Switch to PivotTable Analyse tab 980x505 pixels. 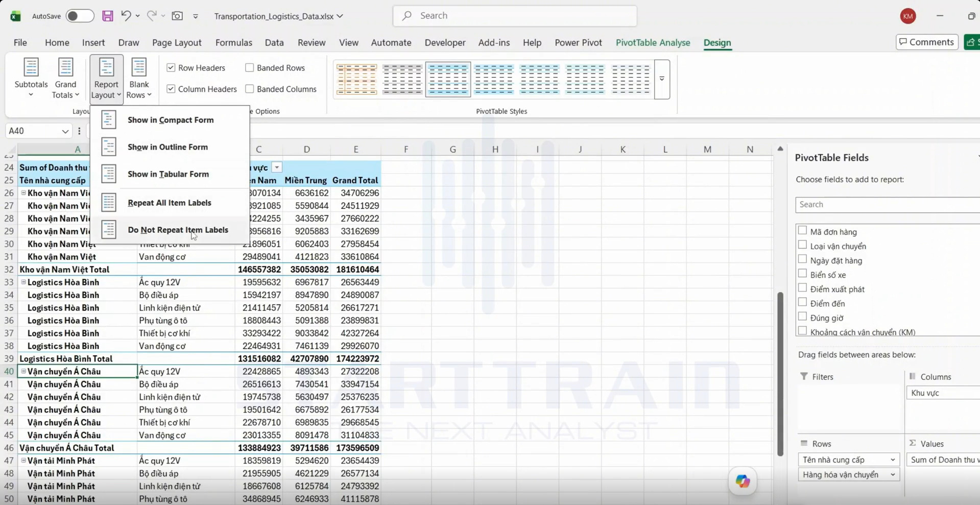coord(653,42)
